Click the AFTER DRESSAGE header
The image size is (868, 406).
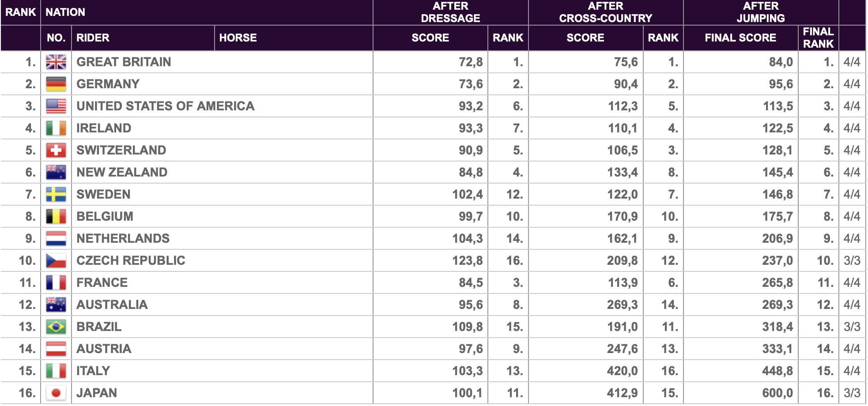tap(450, 12)
